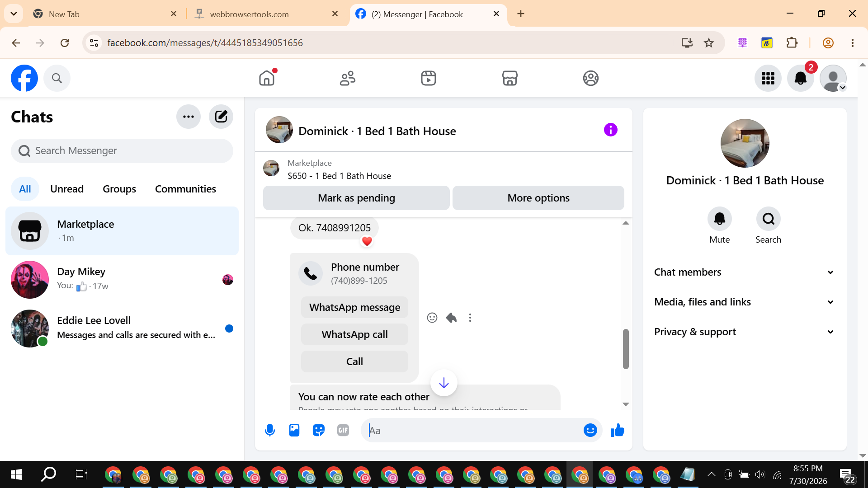This screenshot has width=868, height=488.
Task: Open the Marketplace storefront navigation icon
Action: pyautogui.click(x=509, y=78)
